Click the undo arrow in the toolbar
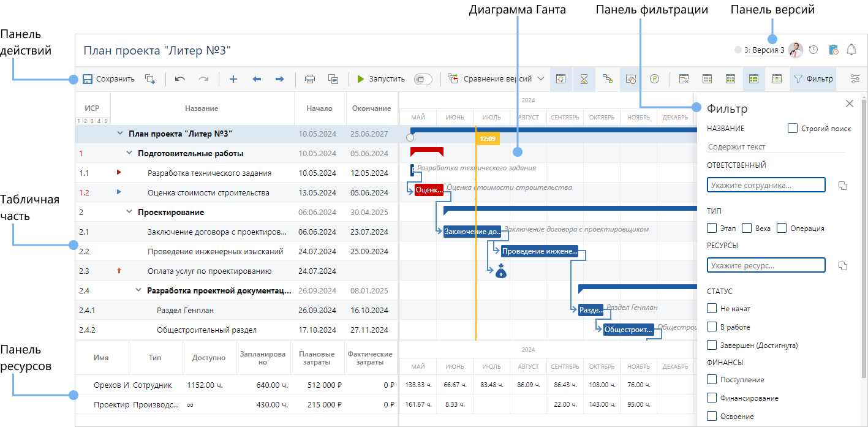 [180, 79]
